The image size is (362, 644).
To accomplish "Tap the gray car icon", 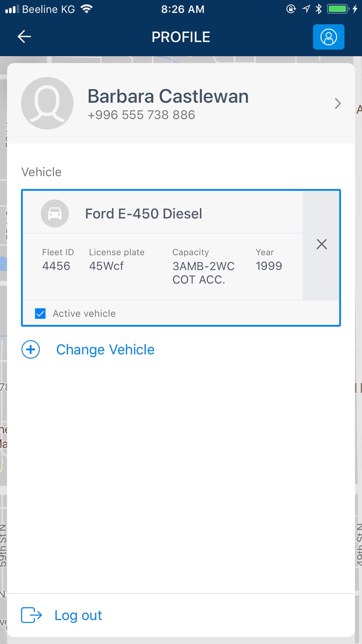I will pos(55,214).
